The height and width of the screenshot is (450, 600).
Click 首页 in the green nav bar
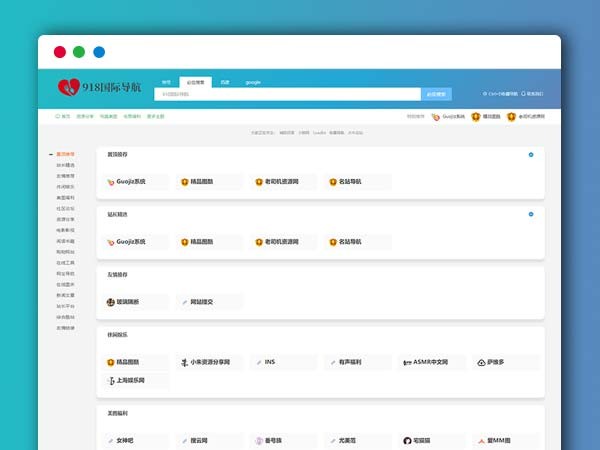click(64, 117)
